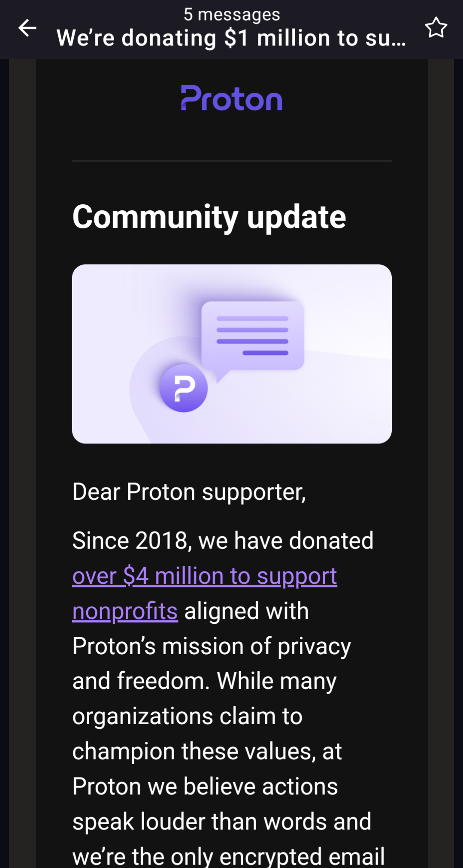Tap the "speak louder than words and" line
The height and width of the screenshot is (868, 463).
click(221, 822)
